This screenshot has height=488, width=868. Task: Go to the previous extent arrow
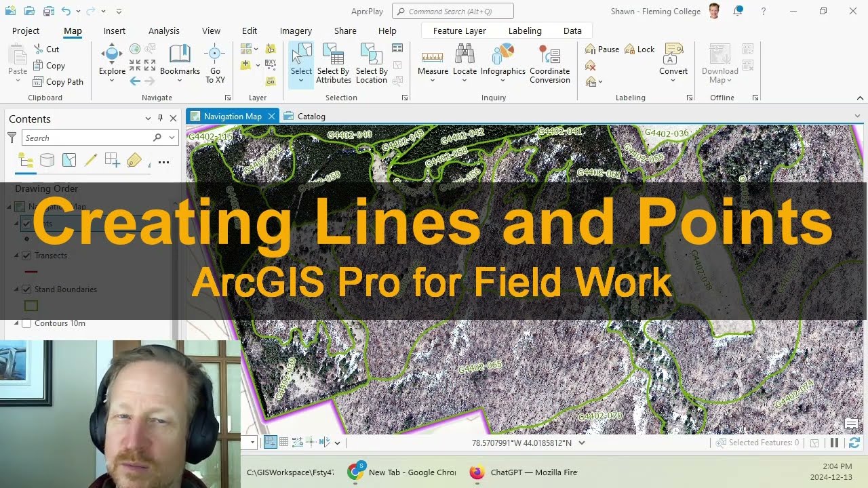[x=134, y=81]
